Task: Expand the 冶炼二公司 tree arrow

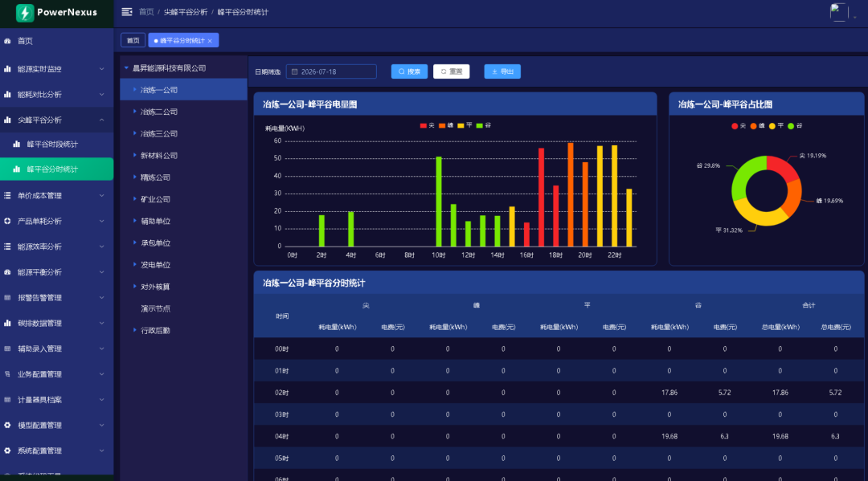Action: pyautogui.click(x=134, y=112)
